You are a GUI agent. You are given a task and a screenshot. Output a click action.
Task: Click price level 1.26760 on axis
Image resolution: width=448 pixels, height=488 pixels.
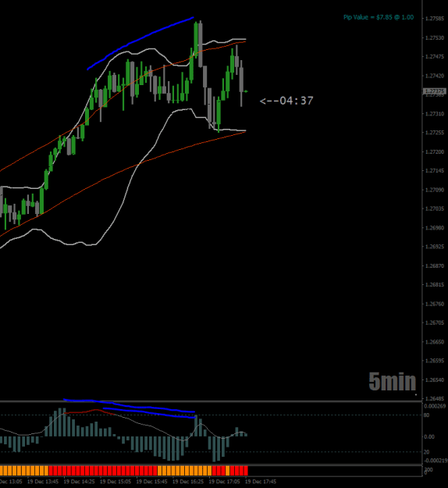point(435,304)
